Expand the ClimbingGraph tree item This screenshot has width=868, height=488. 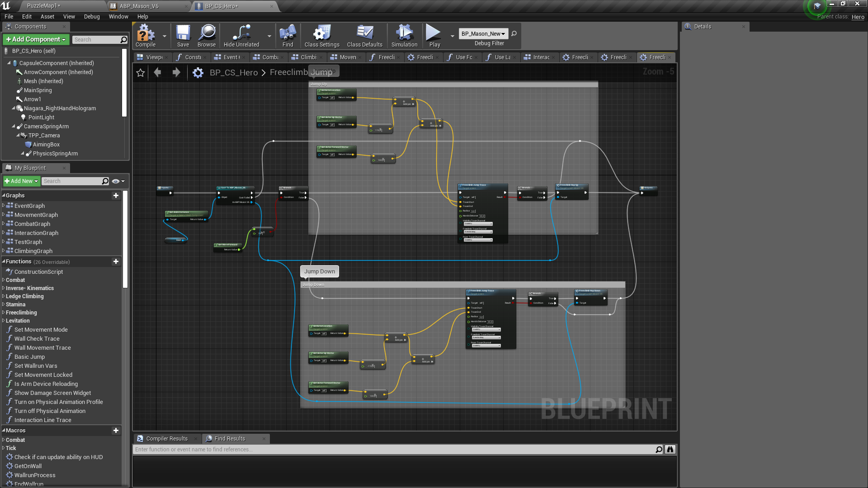(x=4, y=251)
